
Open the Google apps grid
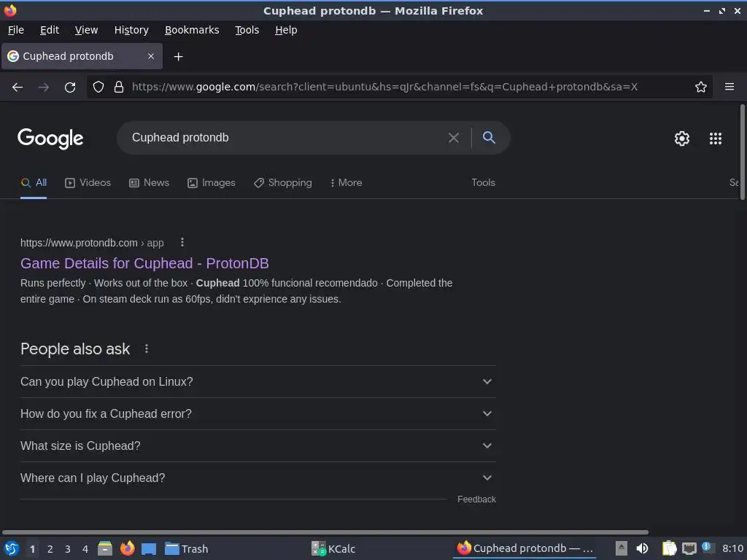point(716,139)
